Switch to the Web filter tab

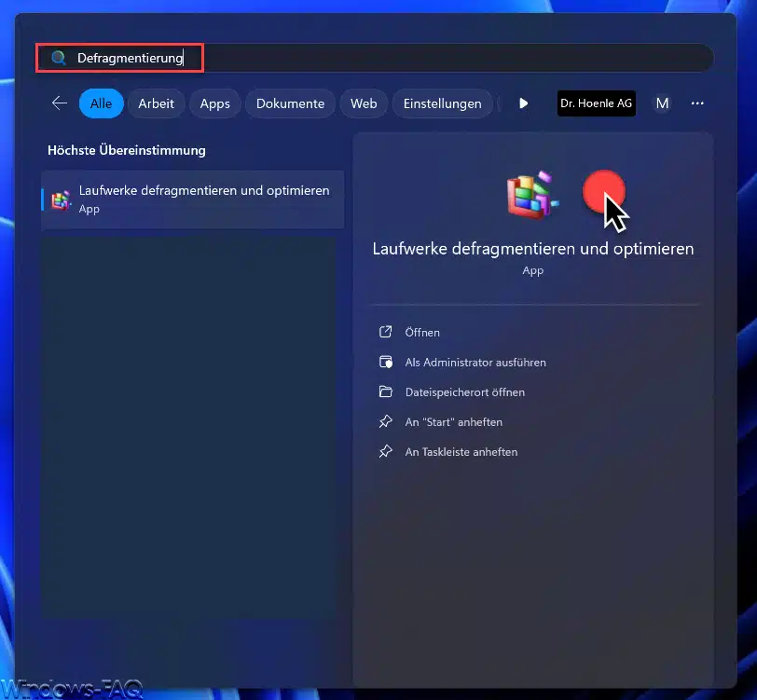364,103
